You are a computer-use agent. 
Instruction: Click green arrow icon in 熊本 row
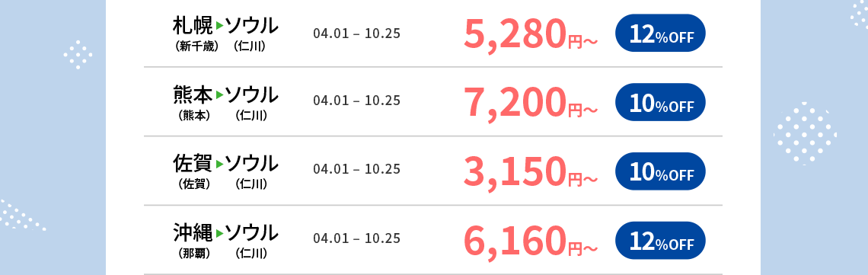[x=219, y=95]
